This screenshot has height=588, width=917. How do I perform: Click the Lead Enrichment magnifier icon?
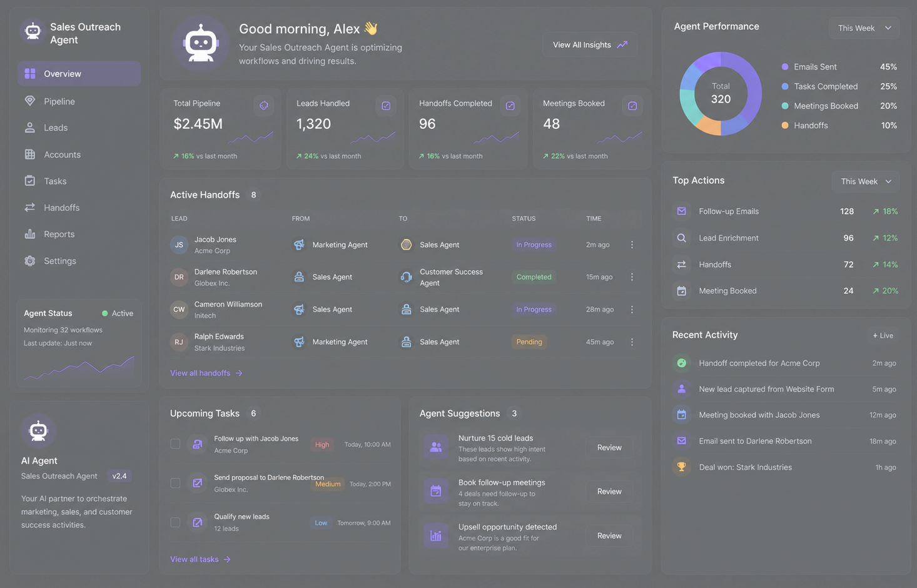click(682, 238)
